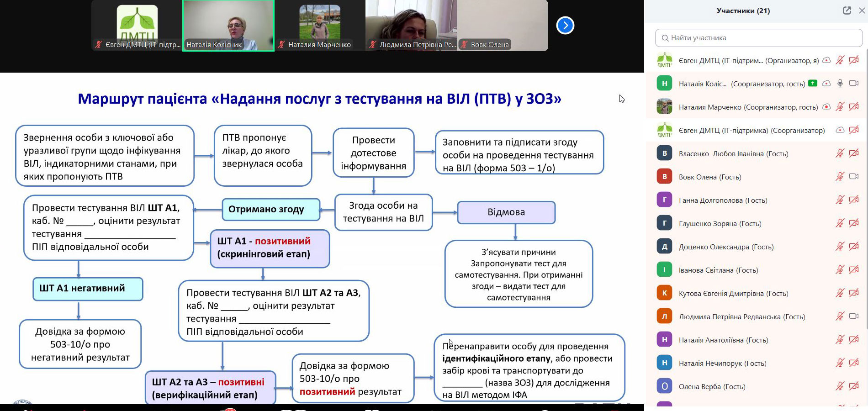Click the camera icon for Вовк Олена
This screenshot has height=411, width=868.
click(x=853, y=177)
